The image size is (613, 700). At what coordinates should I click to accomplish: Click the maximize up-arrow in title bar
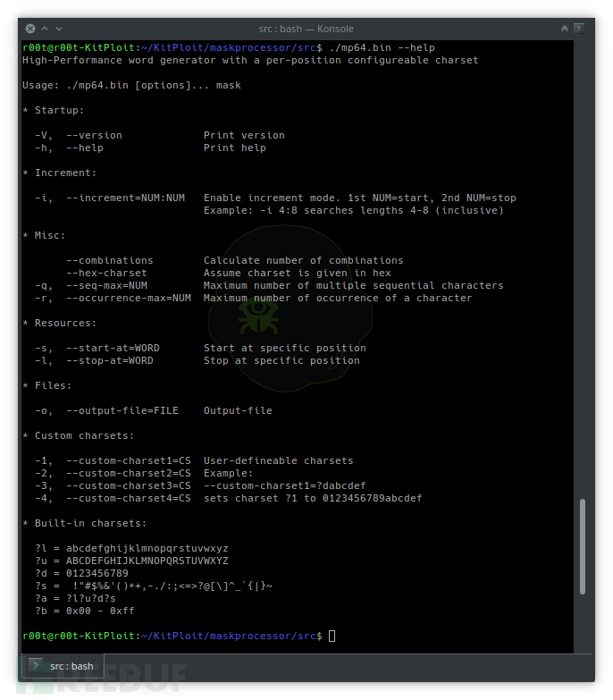45,29
